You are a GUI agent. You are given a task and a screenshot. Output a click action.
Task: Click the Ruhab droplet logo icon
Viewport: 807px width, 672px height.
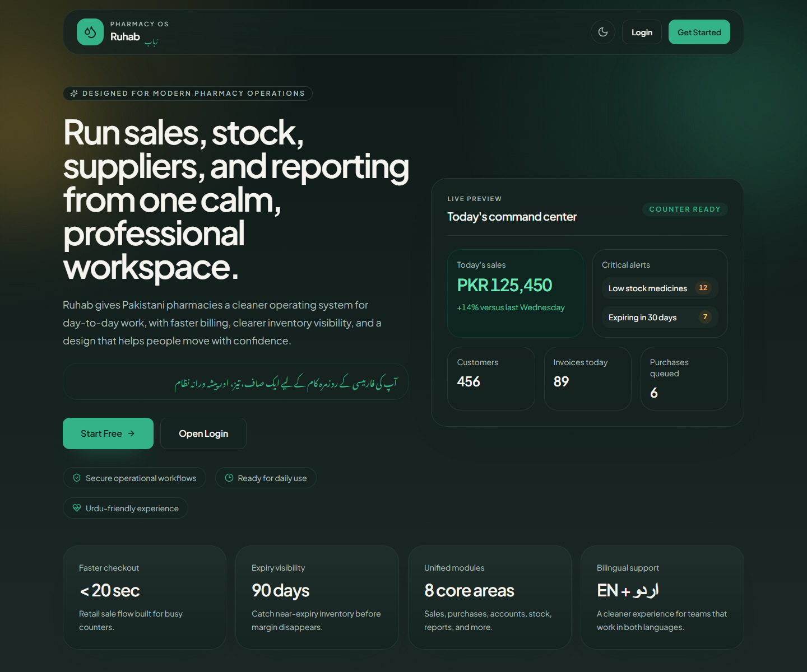point(90,32)
